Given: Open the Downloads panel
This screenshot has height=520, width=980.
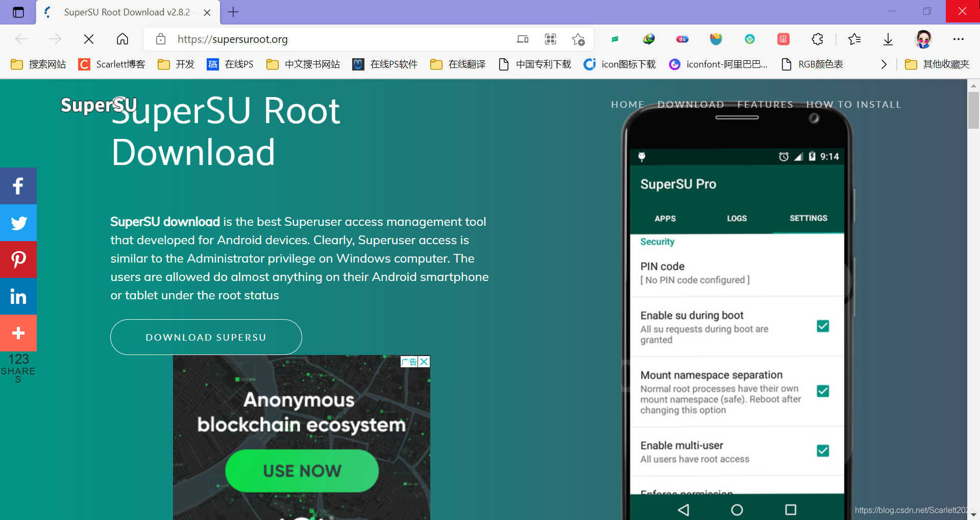Looking at the screenshot, I should (x=888, y=39).
